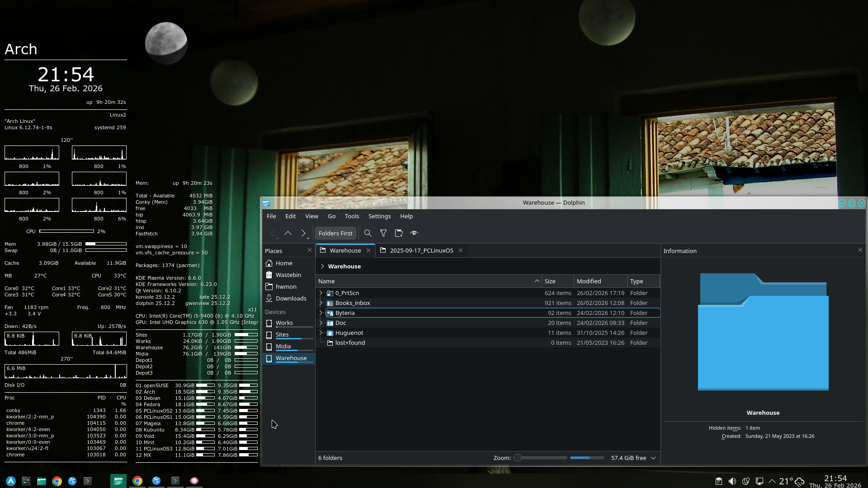Expand the 0_PrtScn folder tree
868x488 pixels.
point(321,293)
